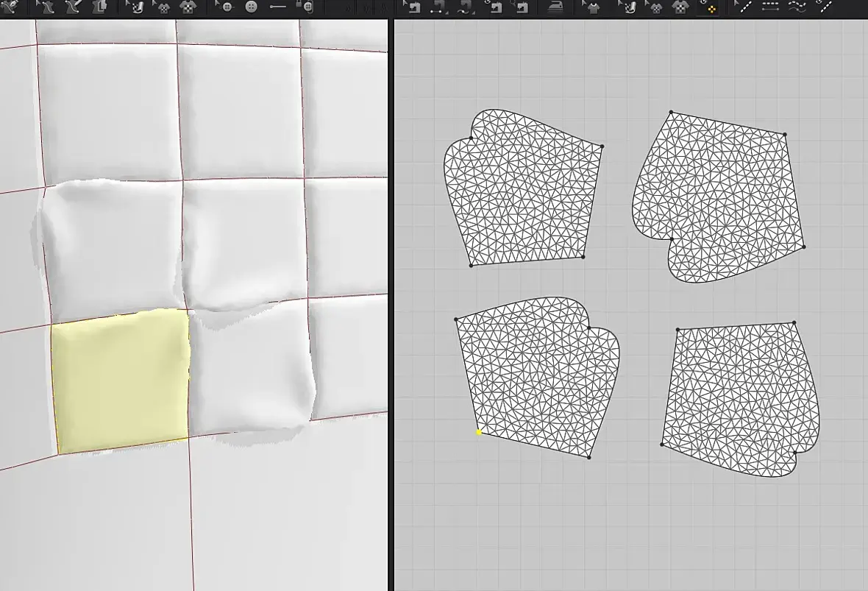Select the edit avatar line tool
Screen dimensions: 868x591
pos(44,7)
